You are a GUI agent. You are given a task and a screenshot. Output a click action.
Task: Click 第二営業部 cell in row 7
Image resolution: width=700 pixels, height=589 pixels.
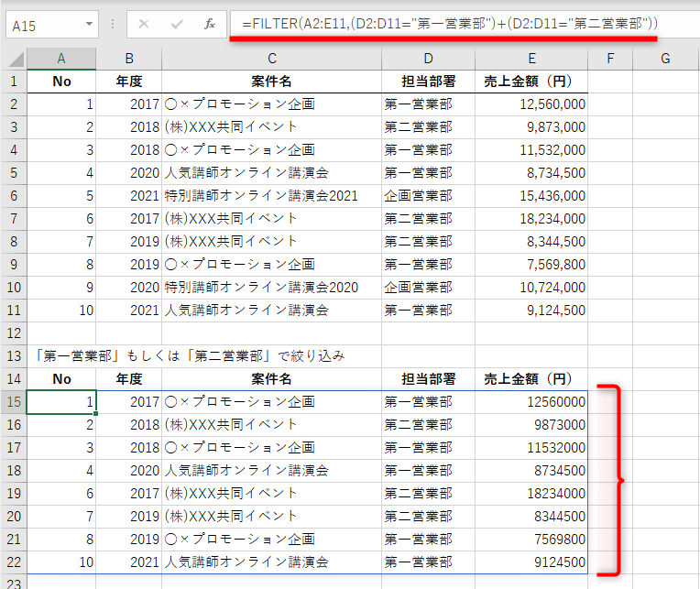tap(428, 219)
